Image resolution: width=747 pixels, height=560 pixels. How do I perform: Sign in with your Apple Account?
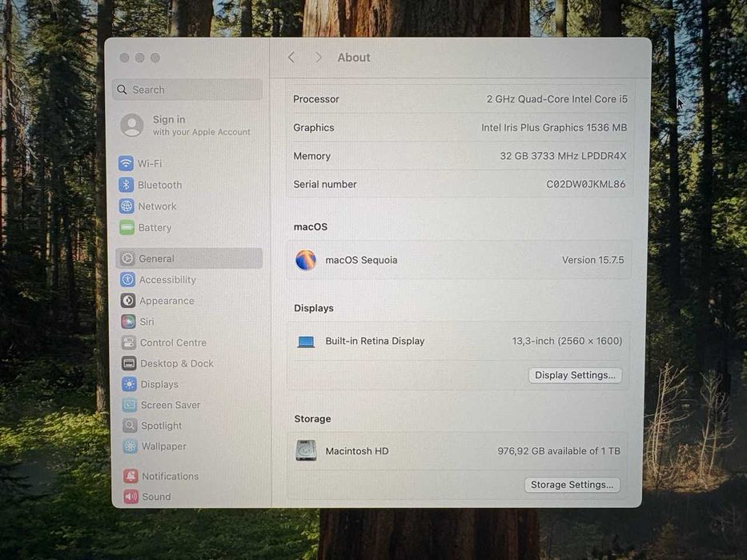pyautogui.click(x=186, y=126)
